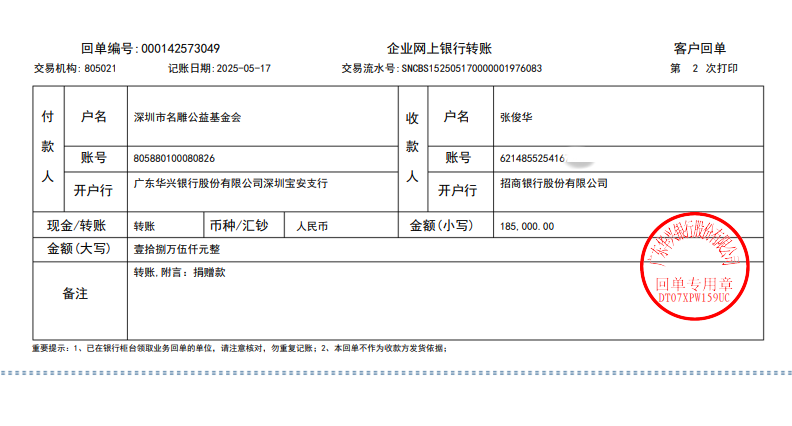Click payee name 张俊华
The height and width of the screenshot is (426, 792).
(516, 117)
